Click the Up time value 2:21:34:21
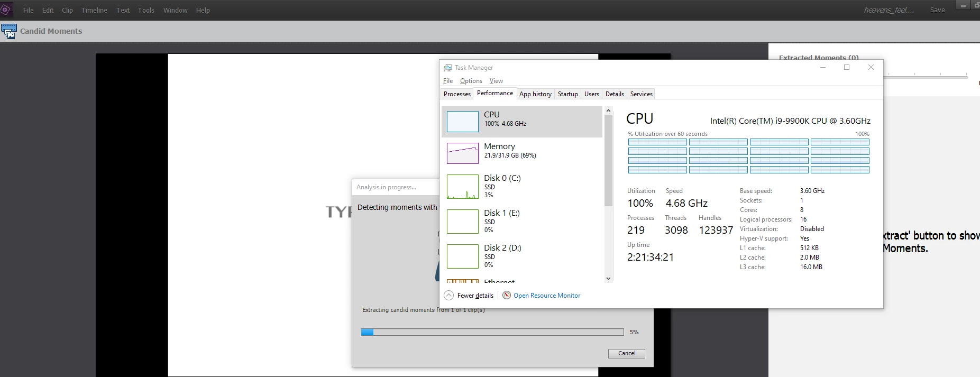The image size is (980, 377). pyautogui.click(x=651, y=257)
